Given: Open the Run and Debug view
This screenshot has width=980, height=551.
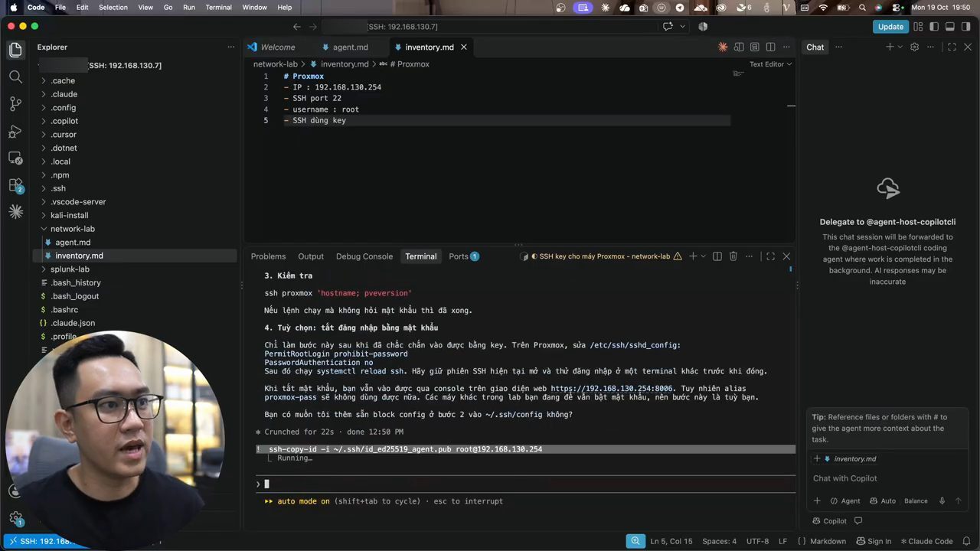Looking at the screenshot, I should tap(15, 132).
